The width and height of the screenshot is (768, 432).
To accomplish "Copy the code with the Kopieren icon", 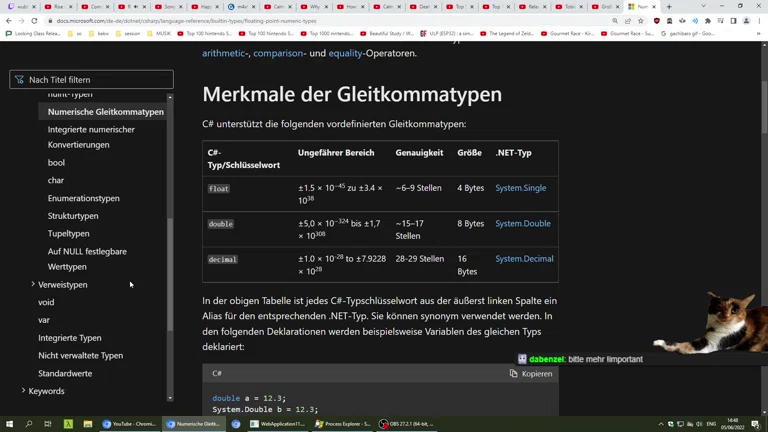I will tap(513, 373).
